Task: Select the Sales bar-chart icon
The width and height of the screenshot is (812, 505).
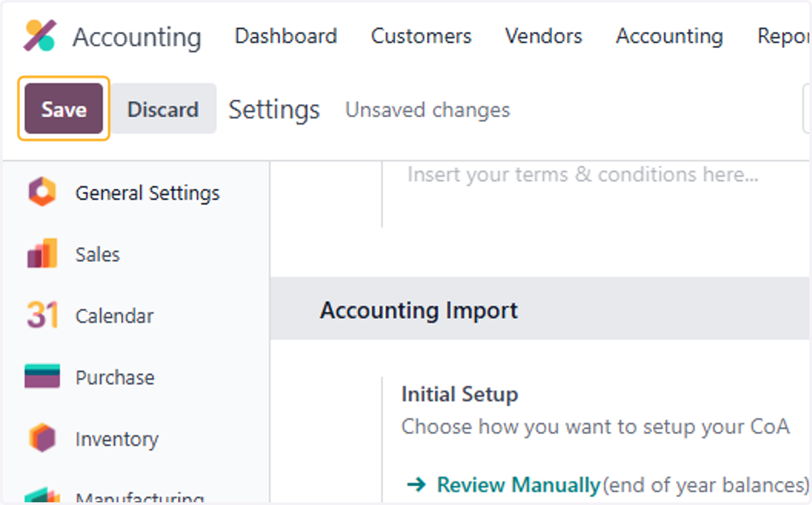Action: [x=42, y=254]
